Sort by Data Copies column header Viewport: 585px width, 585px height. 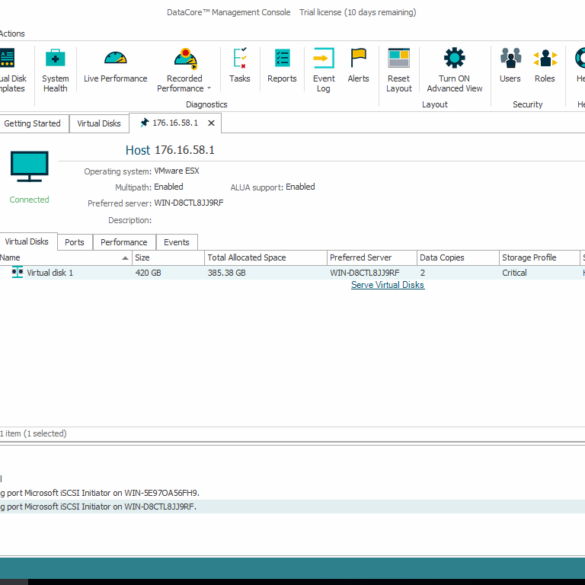point(458,258)
